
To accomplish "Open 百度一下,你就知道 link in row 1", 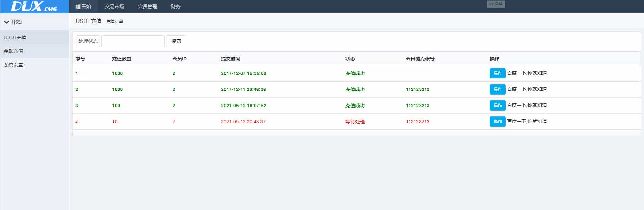I will [x=527, y=73].
